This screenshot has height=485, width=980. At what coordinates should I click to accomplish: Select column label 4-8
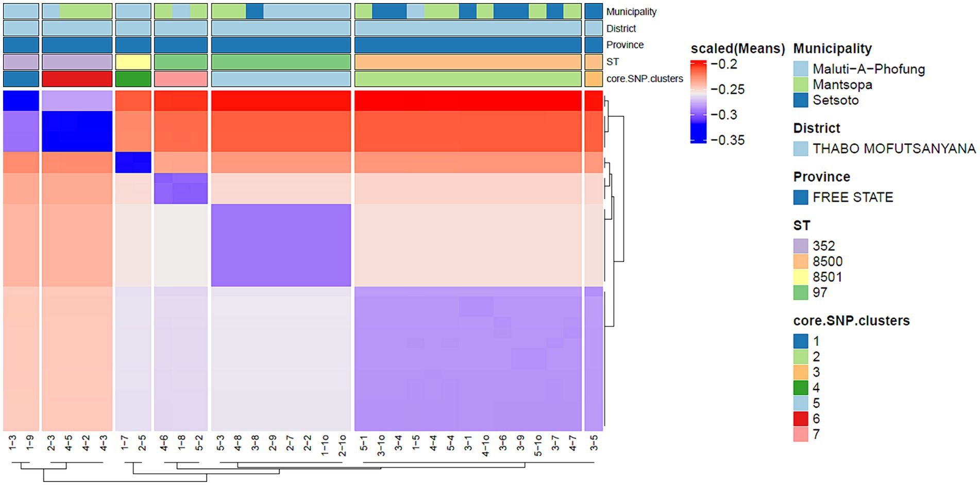pos(238,442)
